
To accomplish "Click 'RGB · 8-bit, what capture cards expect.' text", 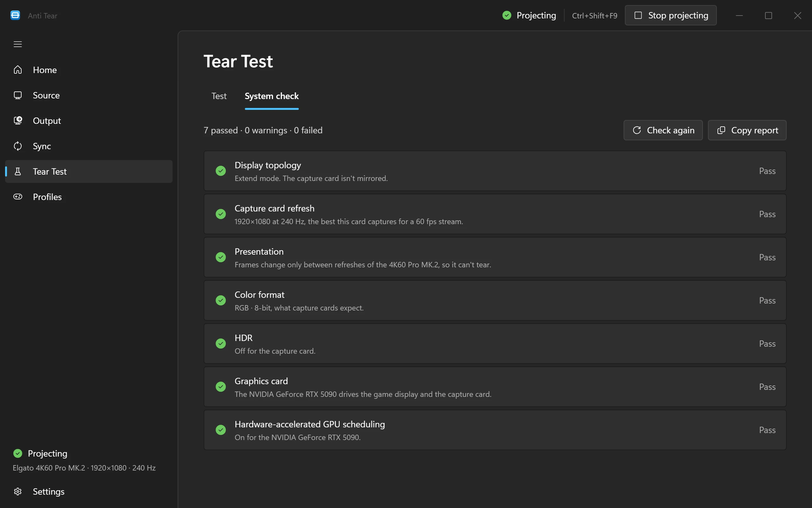I will click(x=299, y=308).
